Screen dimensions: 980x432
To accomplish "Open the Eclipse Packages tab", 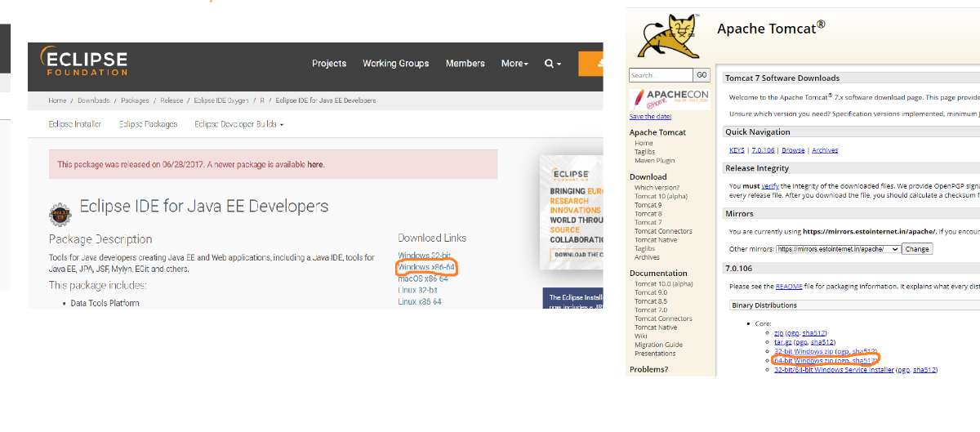I will (148, 124).
